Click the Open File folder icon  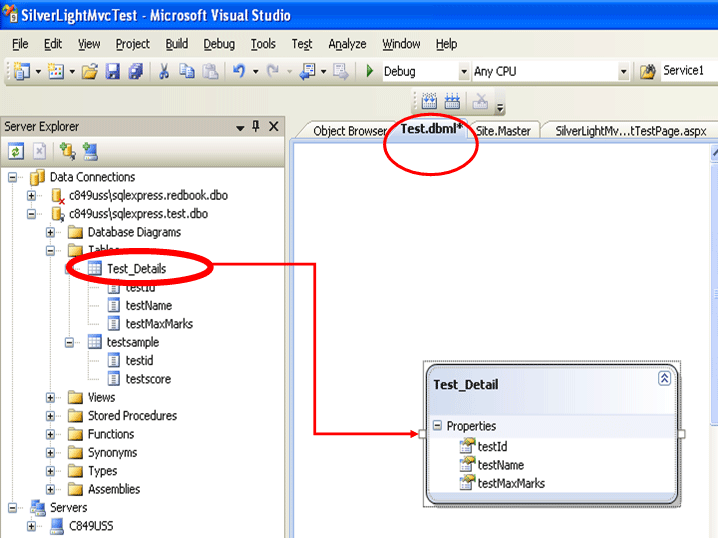pos(90,72)
